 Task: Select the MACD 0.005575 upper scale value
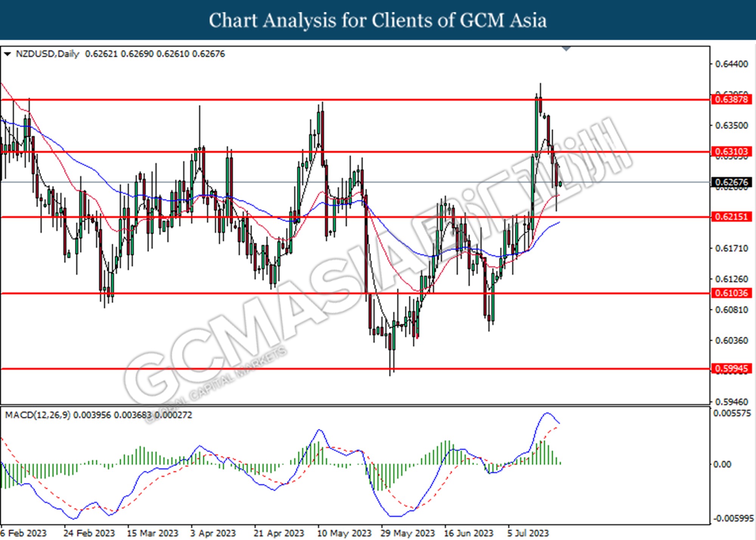(732, 413)
